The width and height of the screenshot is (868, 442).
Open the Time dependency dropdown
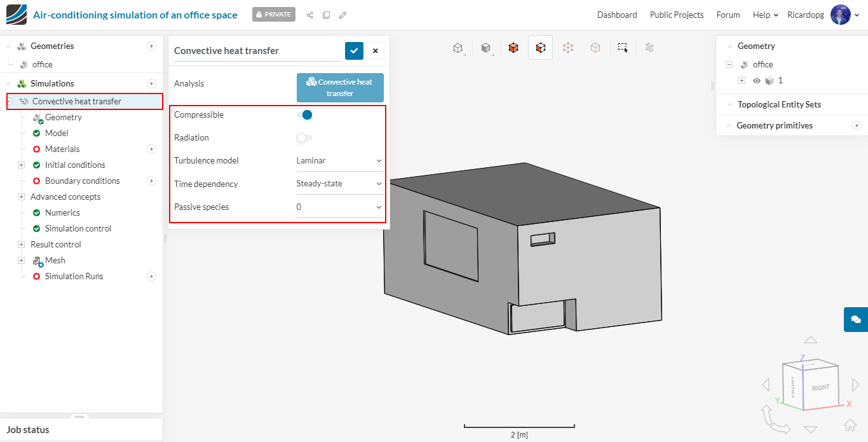pyautogui.click(x=339, y=184)
